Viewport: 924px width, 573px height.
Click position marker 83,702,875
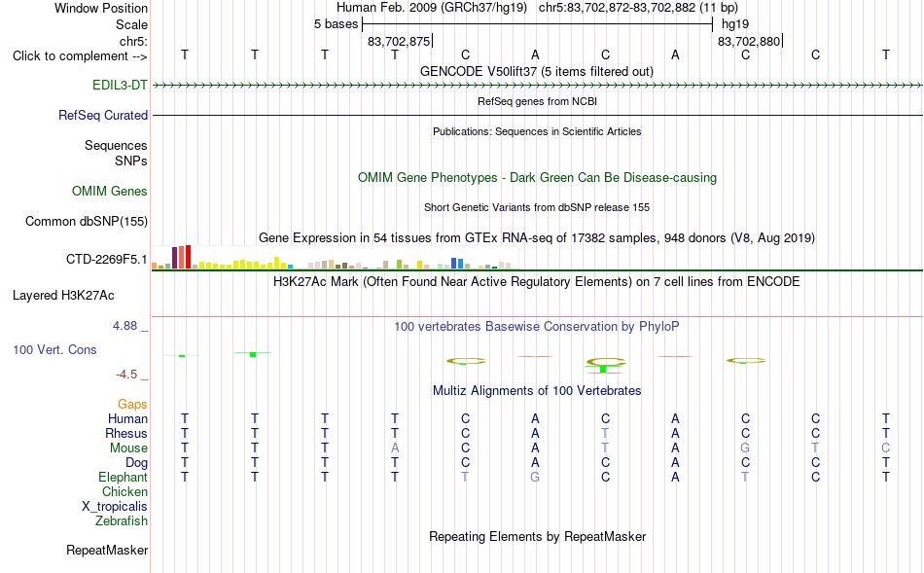coord(399,41)
